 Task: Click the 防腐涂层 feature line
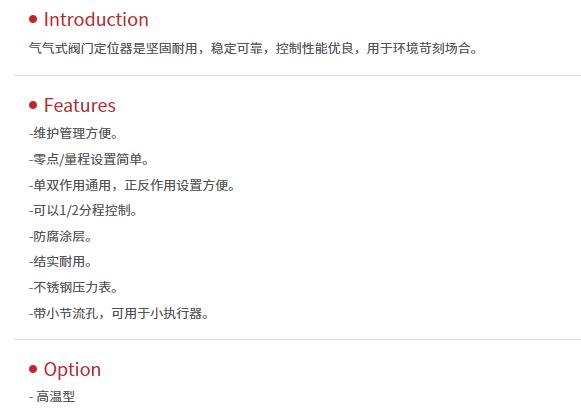[60, 236]
